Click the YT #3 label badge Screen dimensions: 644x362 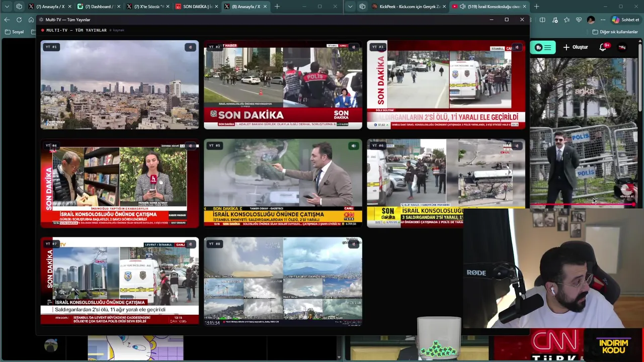377,47
